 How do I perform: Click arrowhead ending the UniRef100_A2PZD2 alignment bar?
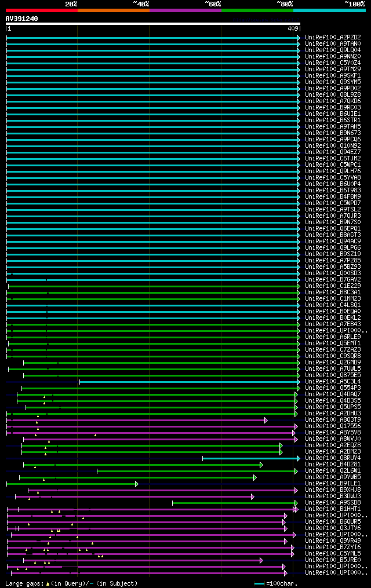(299, 38)
